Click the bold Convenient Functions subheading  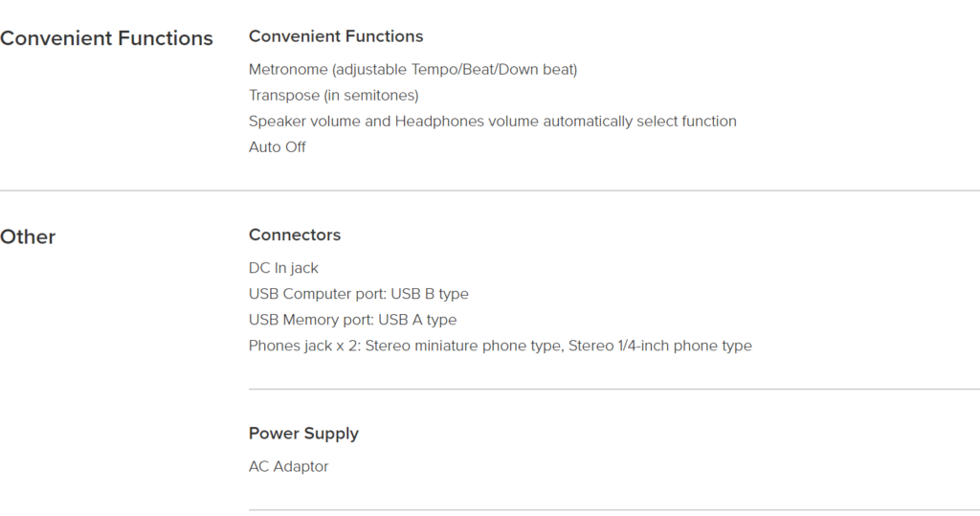coord(336,36)
